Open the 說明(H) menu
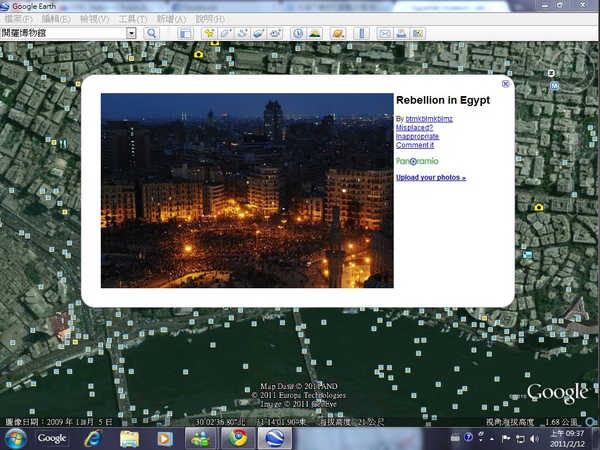The width and height of the screenshot is (600, 450). tap(210, 19)
